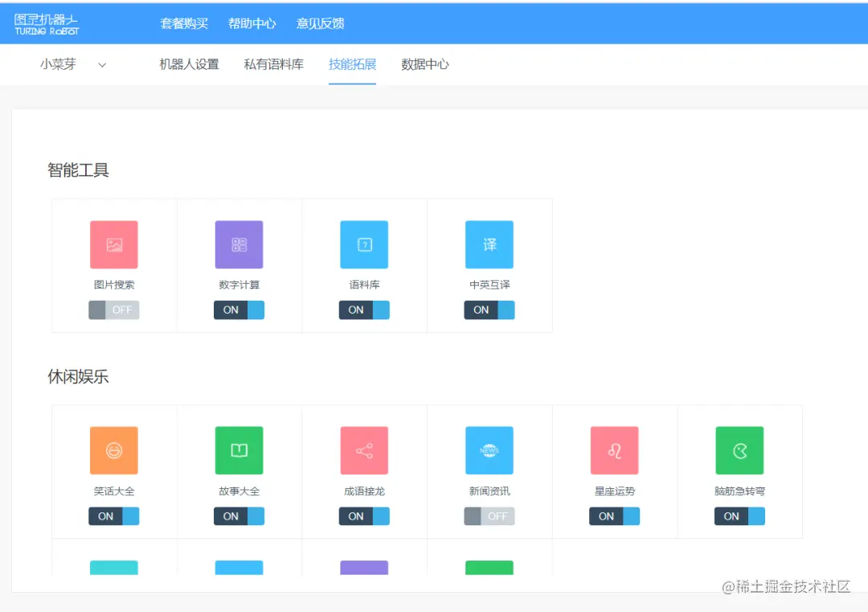
Task: Expand the 小菜芽 robot dropdown
Action: tap(73, 64)
